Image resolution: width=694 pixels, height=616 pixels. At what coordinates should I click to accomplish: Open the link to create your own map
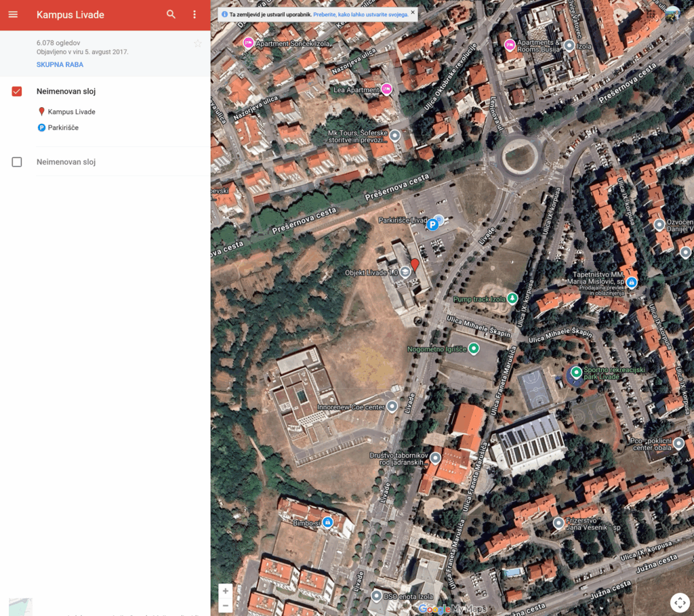click(x=361, y=14)
